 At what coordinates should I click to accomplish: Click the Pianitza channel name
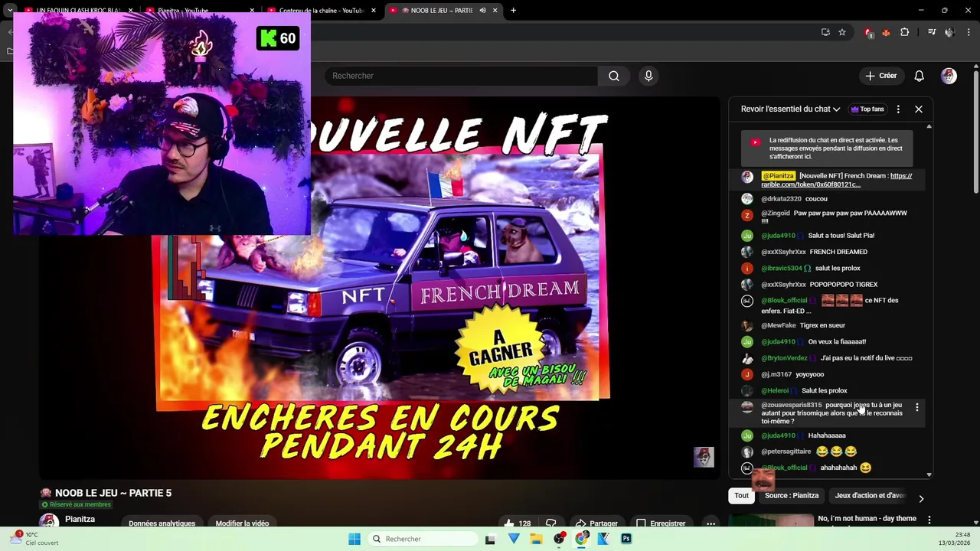coord(80,519)
